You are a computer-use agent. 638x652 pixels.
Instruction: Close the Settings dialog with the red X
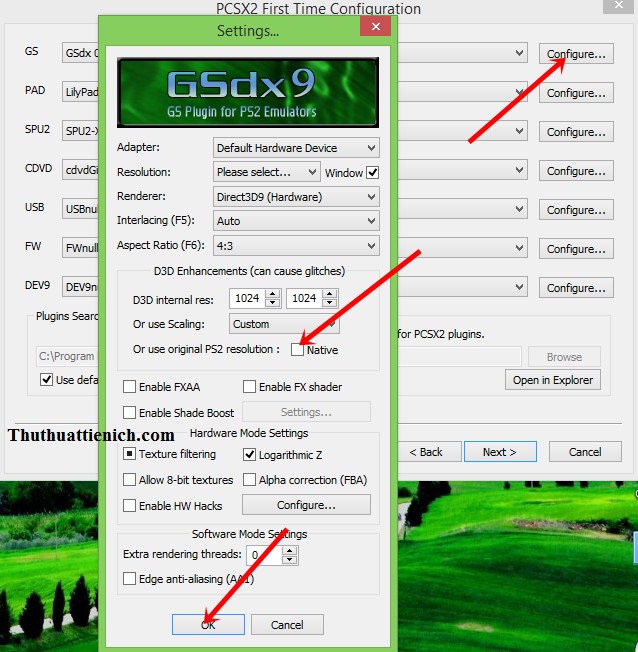tap(375, 27)
